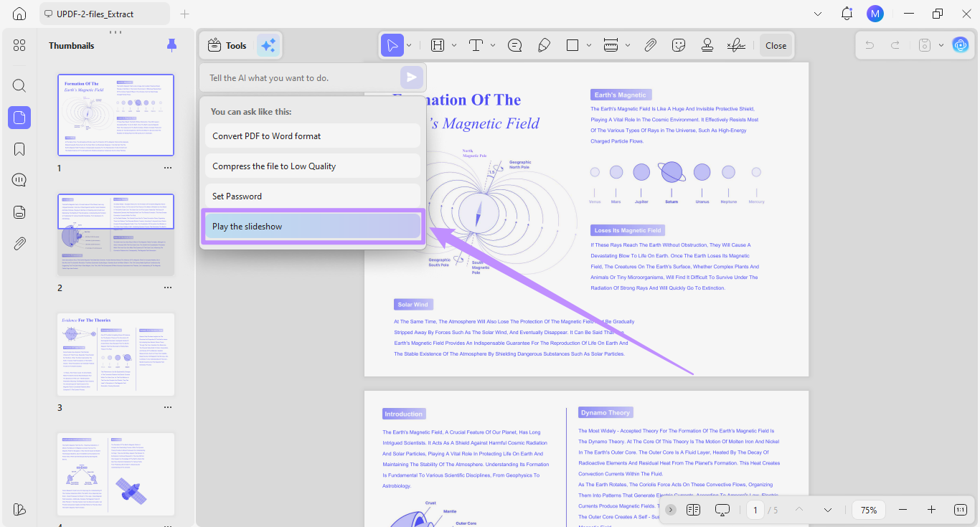
Task: Open the Tools button
Action: click(227, 45)
